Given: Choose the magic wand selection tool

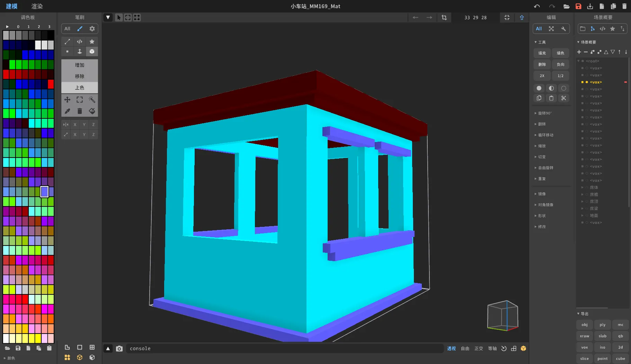Looking at the screenshot, I should [x=92, y=100].
